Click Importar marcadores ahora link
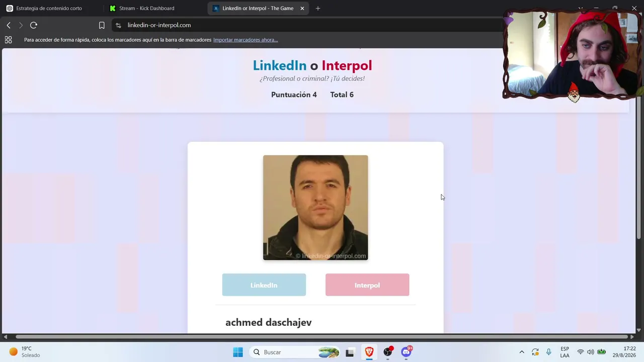This screenshot has height=362, width=644. pos(246,40)
